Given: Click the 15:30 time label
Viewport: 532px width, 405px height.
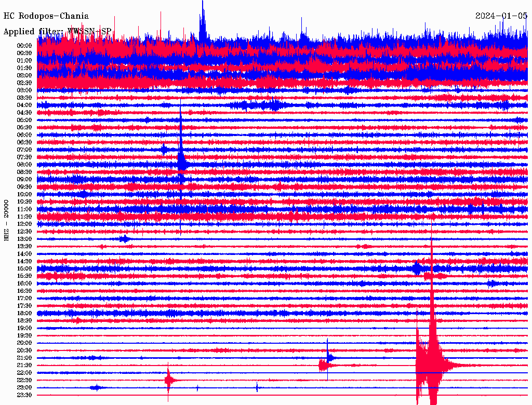Looking at the screenshot, I should coord(24,276).
